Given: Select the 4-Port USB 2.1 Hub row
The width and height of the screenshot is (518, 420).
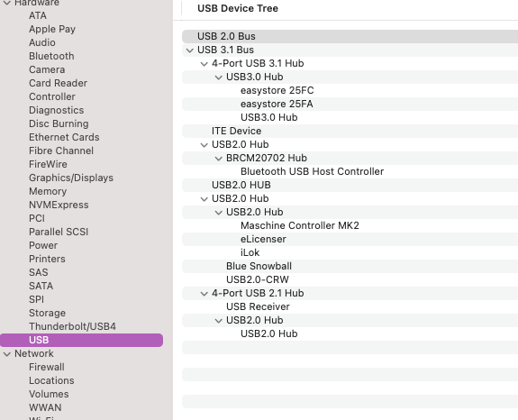Looking at the screenshot, I should [x=350, y=294].
